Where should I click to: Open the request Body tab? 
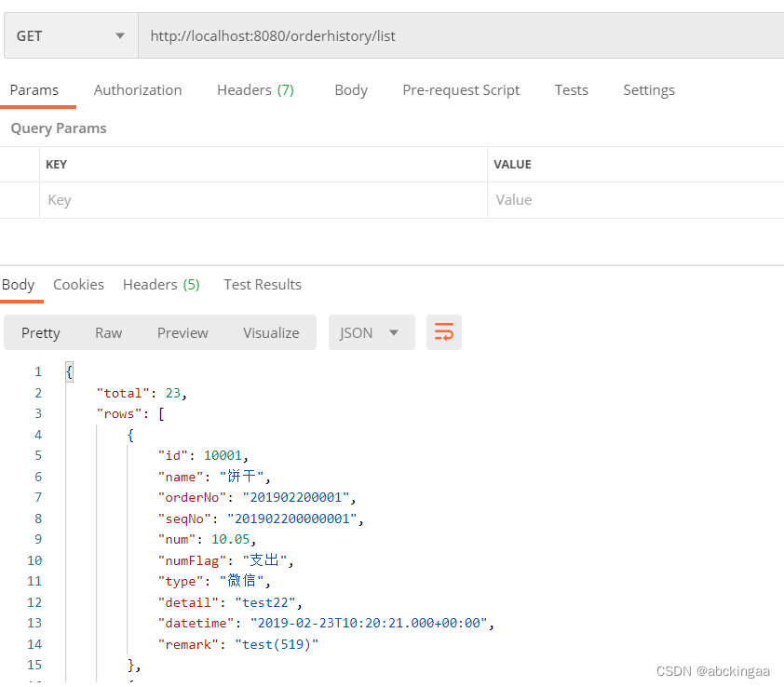351,90
